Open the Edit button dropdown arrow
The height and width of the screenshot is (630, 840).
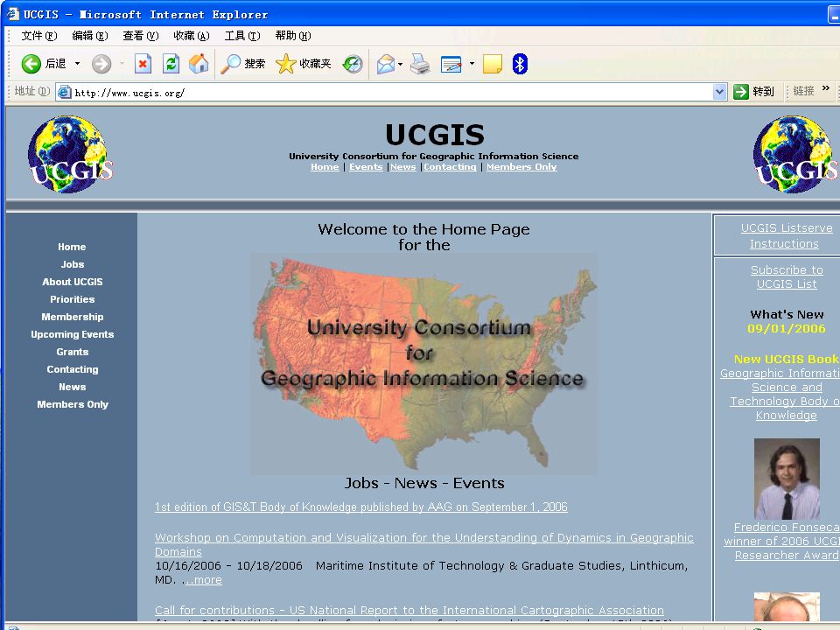(472, 64)
